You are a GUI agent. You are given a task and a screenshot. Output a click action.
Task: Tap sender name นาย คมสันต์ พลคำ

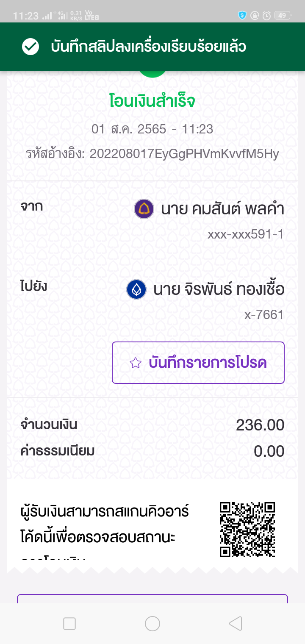click(x=222, y=209)
